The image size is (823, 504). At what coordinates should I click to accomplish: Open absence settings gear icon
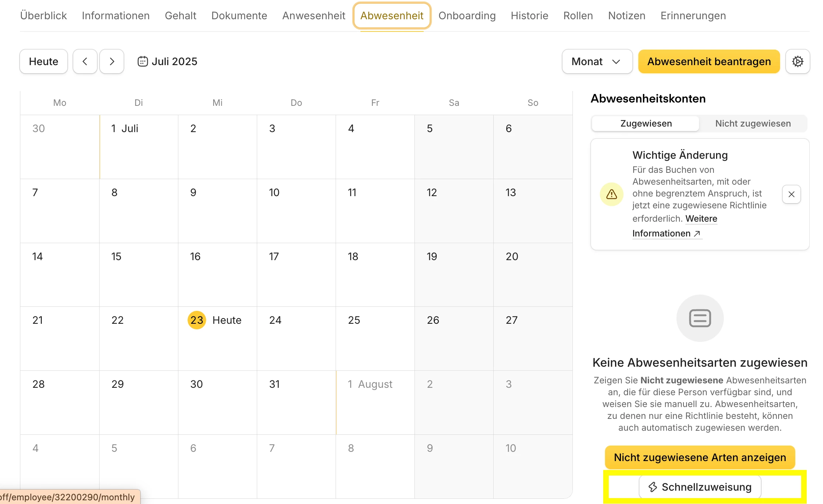pos(797,61)
